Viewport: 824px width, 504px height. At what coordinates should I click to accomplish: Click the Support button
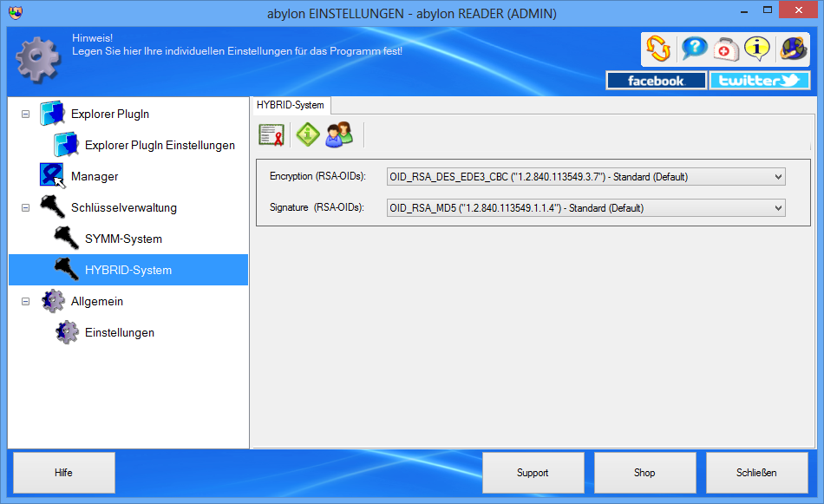(533, 473)
